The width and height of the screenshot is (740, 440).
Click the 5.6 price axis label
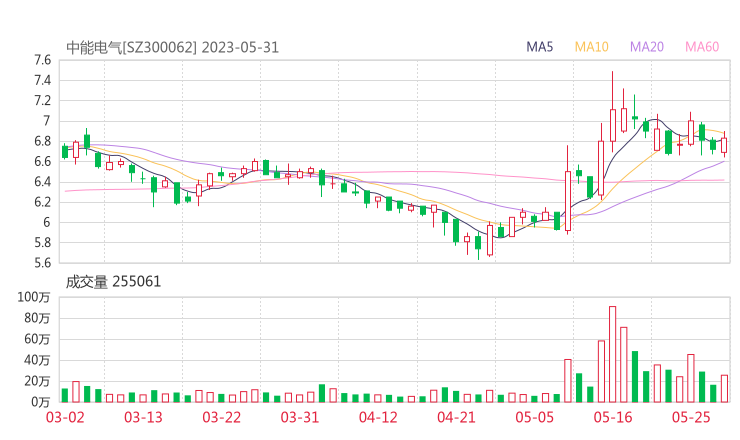(x=42, y=262)
